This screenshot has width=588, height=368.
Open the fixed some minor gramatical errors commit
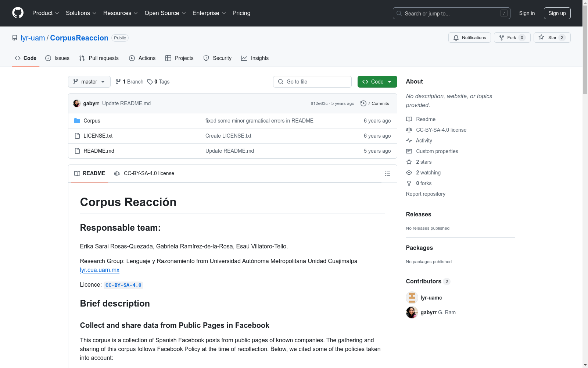[259, 121]
